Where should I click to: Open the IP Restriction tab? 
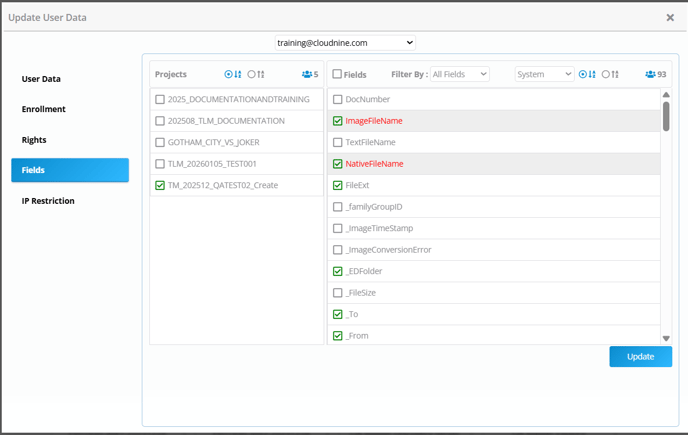click(48, 201)
